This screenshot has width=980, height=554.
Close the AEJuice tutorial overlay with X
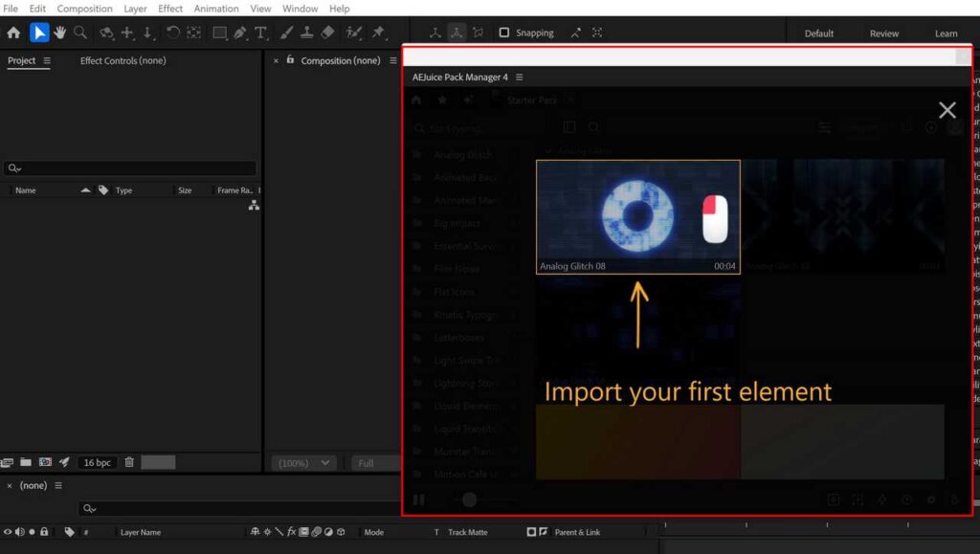947,110
